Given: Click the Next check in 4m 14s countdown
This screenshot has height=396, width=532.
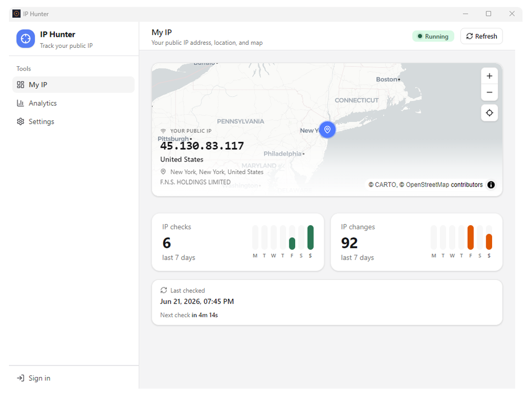Looking at the screenshot, I should pyautogui.click(x=189, y=315).
